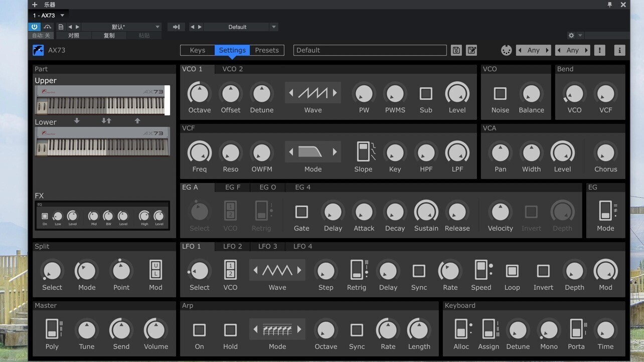Select previous VCO 1 waveform
The height and width of the screenshot is (362, 644).
pyautogui.click(x=291, y=93)
